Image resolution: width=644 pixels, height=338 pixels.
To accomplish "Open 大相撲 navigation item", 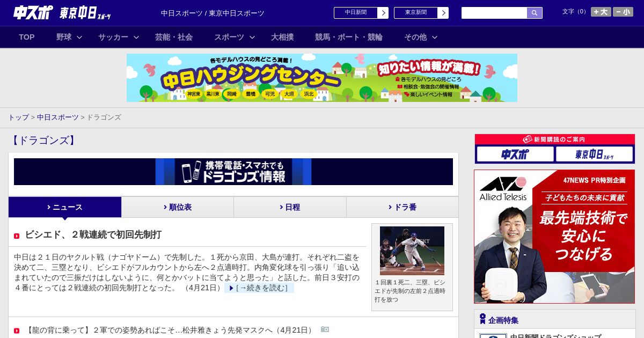I will [282, 37].
